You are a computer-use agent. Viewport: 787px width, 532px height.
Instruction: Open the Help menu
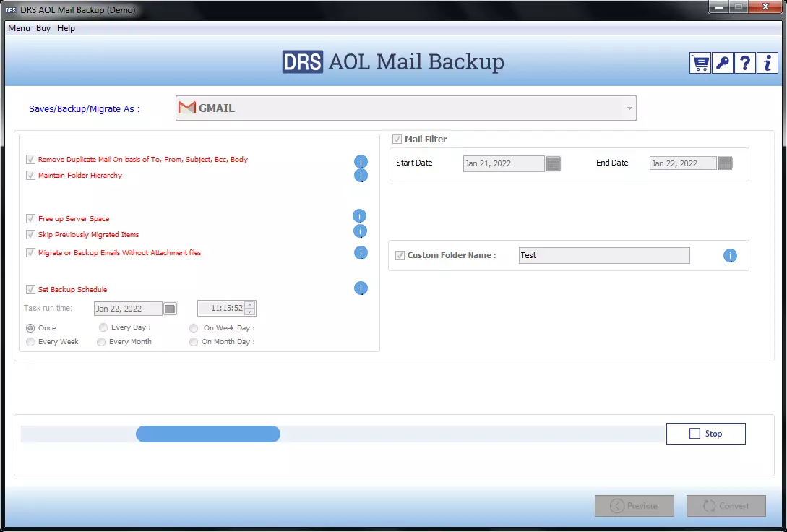coord(66,28)
